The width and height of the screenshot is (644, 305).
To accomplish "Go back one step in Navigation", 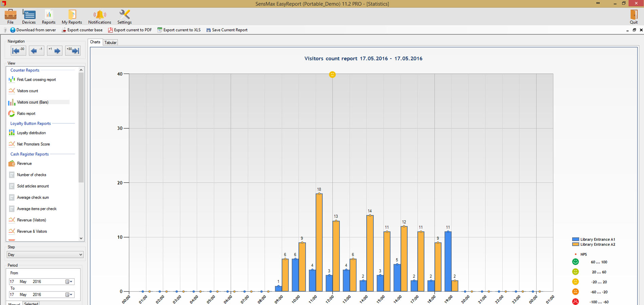I will [36, 50].
